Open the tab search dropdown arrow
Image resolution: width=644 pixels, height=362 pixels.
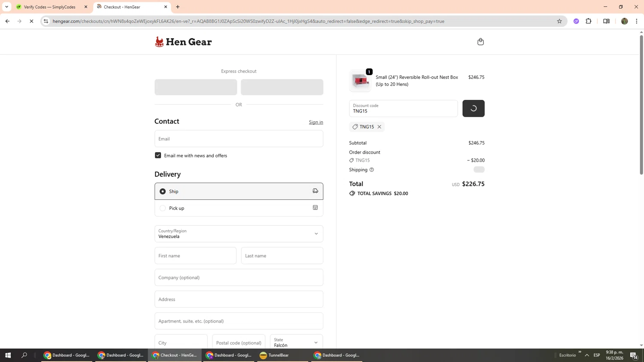[x=6, y=7]
